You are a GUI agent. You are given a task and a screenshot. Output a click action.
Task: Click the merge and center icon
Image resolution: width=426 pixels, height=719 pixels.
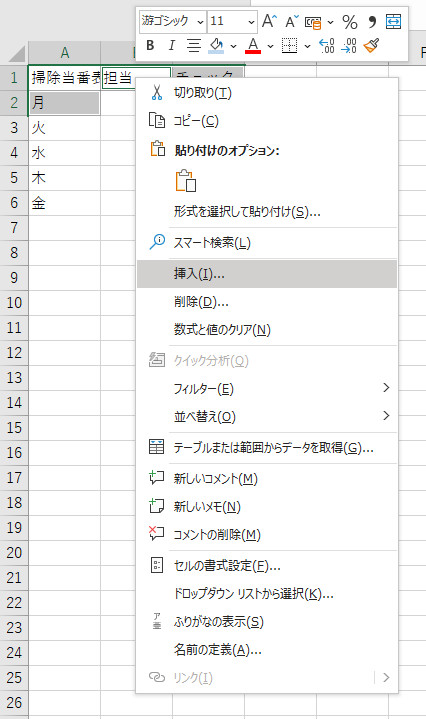393,21
